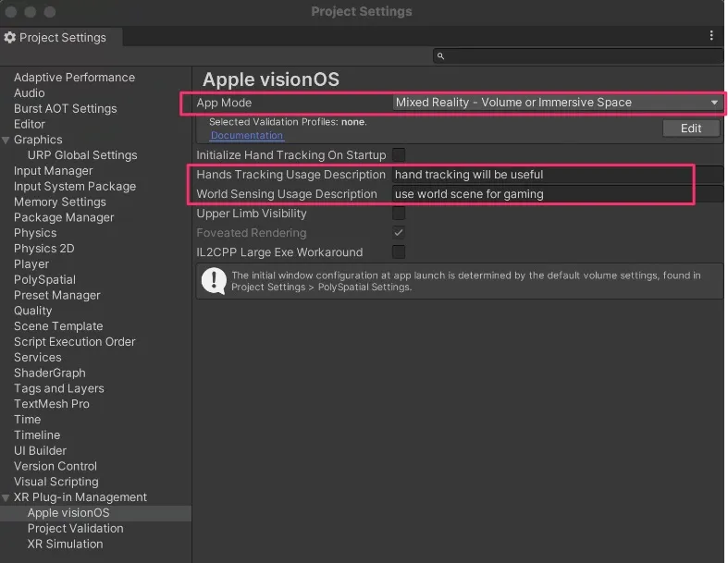Open the three-dot window options menu
728x563 pixels.
(x=710, y=36)
